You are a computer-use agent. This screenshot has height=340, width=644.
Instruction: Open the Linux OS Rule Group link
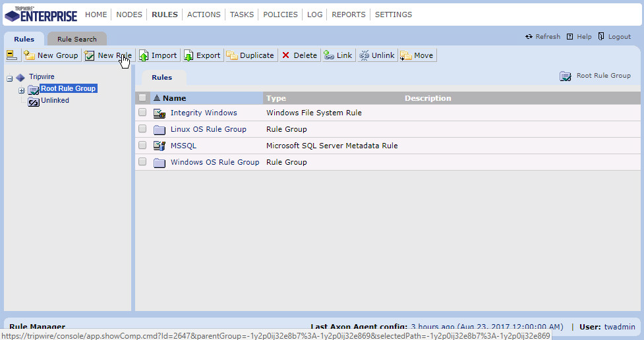pyautogui.click(x=208, y=129)
